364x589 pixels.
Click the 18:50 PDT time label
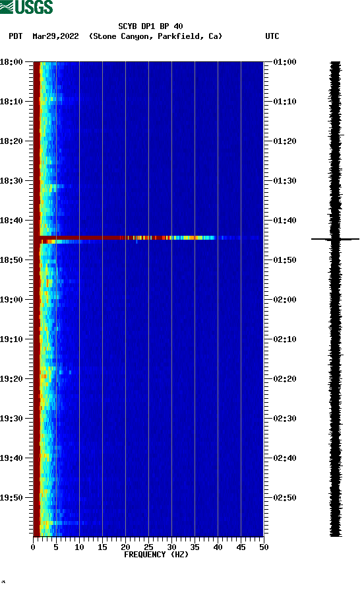11,260
